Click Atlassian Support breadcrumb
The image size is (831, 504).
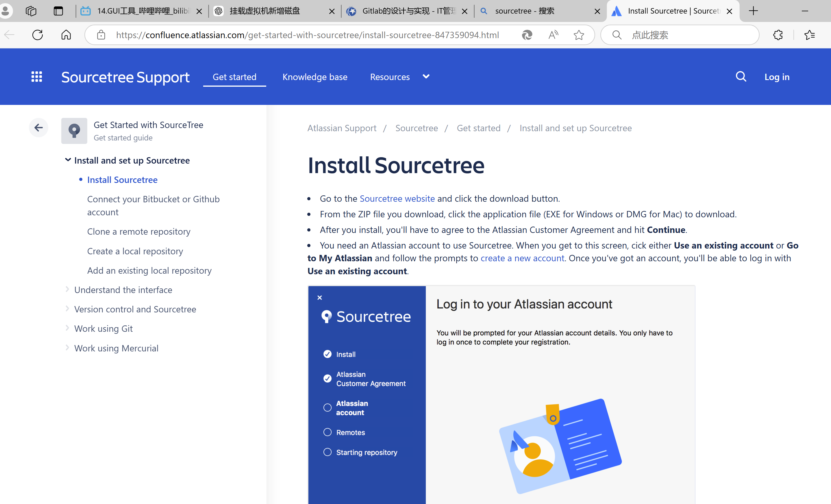coord(342,128)
